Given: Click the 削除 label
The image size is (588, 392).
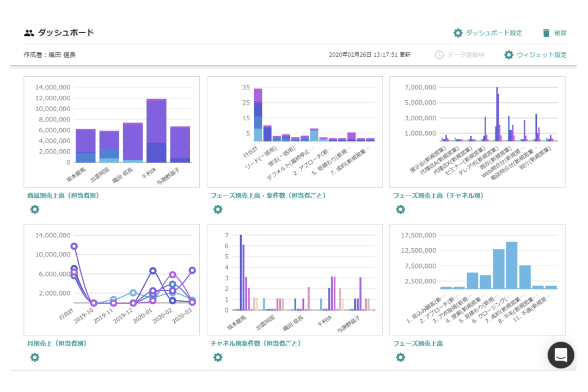Looking at the screenshot, I should [560, 33].
